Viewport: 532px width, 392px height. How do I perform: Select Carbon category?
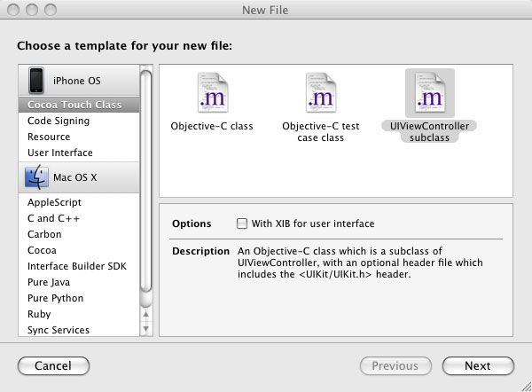79,234
